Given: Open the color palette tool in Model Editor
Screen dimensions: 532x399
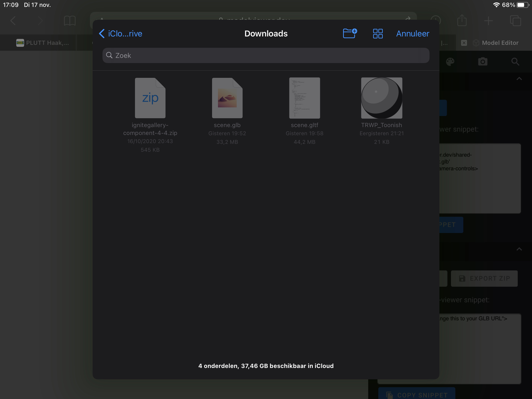Looking at the screenshot, I should coord(451,62).
